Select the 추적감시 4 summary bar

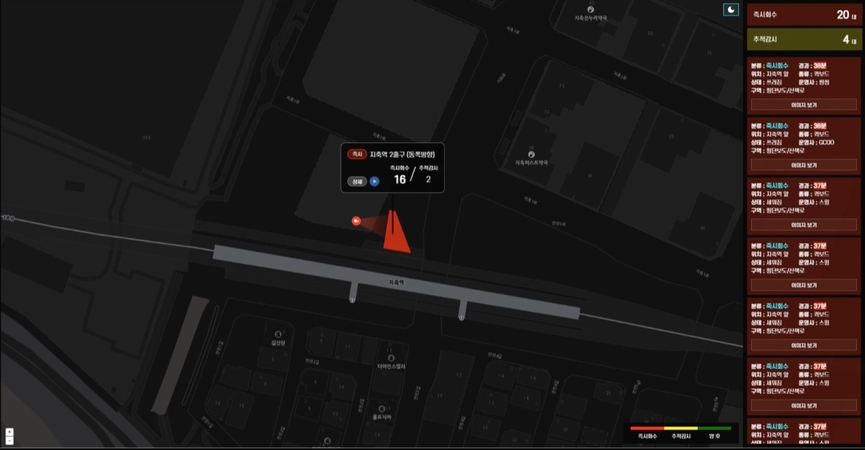coord(803,40)
